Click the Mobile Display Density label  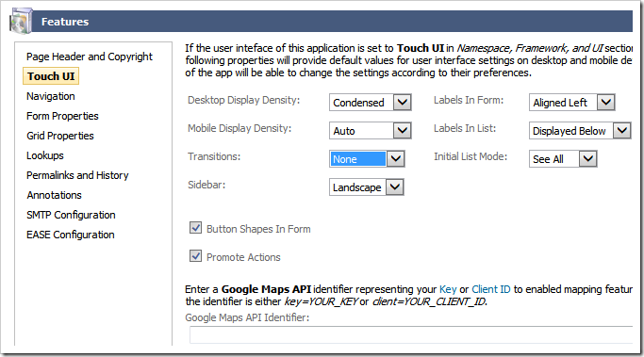coord(239,128)
